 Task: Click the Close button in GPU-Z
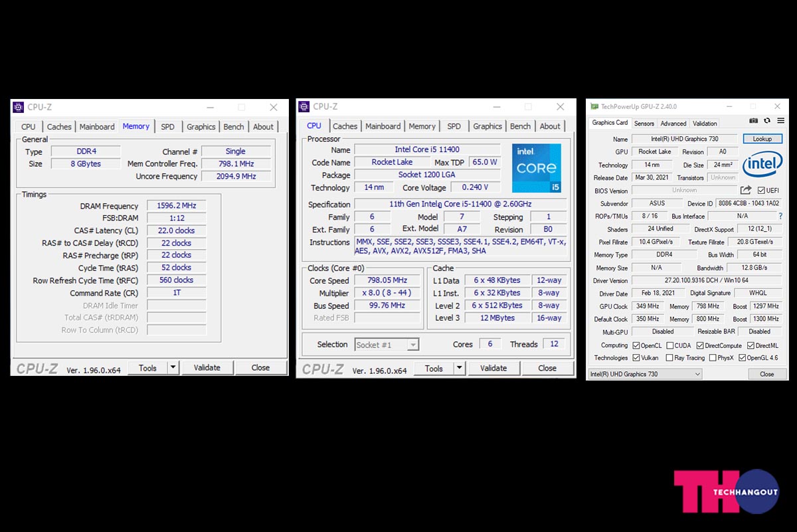pos(766,374)
